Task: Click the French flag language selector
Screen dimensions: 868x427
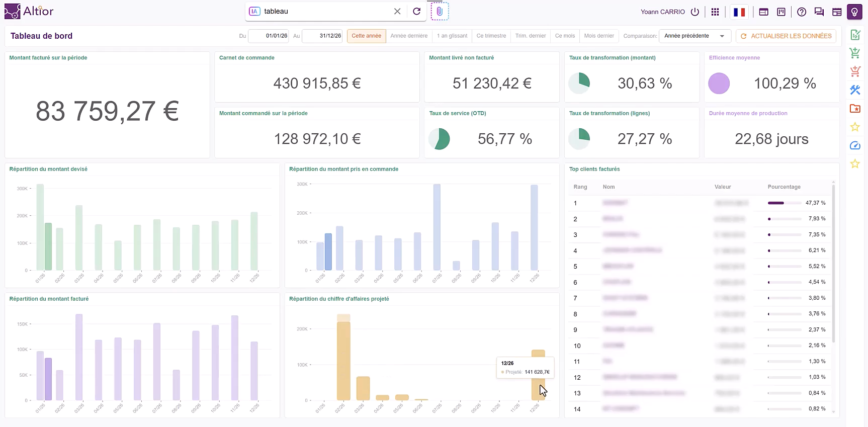Action: [739, 12]
